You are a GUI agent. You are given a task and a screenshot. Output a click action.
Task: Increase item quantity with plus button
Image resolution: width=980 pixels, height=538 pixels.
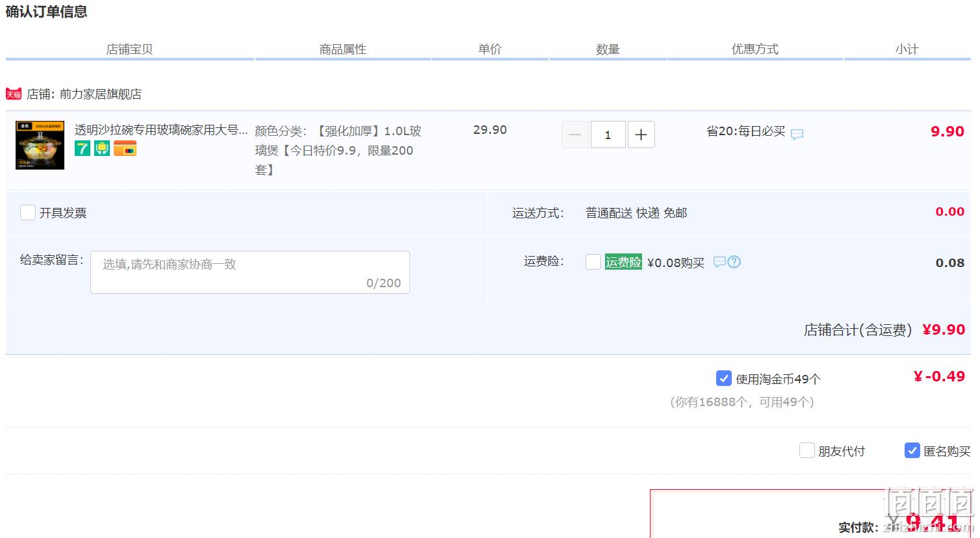(x=641, y=134)
